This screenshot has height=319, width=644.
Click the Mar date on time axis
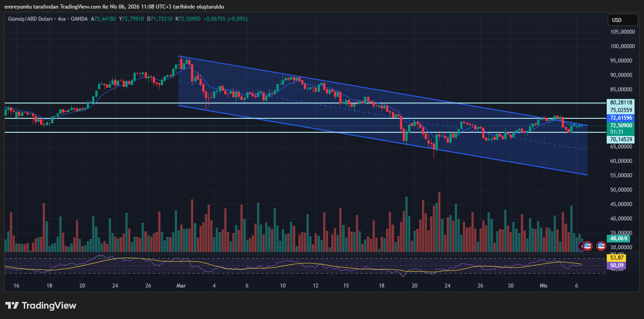(181, 285)
